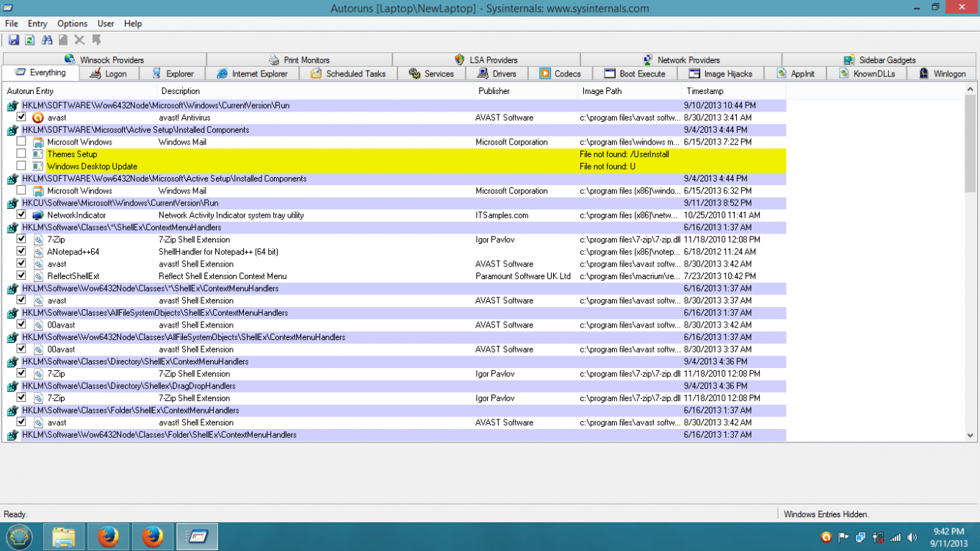Sort by Description column header
This screenshot has width=980, height=551.
317,91
